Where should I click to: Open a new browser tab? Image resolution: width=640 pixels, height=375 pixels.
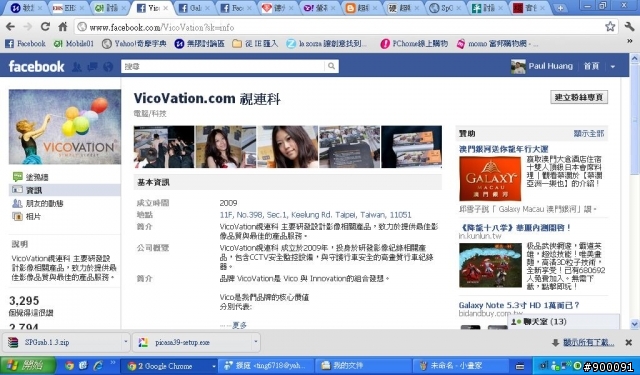(x=560, y=8)
